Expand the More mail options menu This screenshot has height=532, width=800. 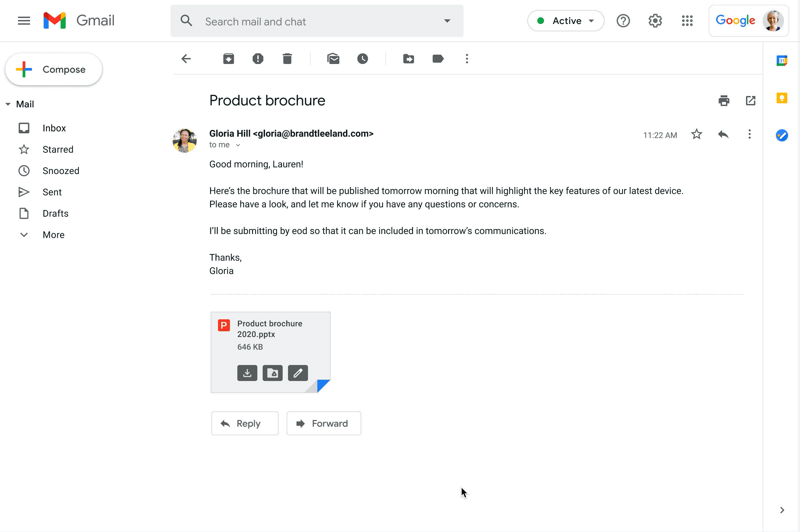point(467,58)
